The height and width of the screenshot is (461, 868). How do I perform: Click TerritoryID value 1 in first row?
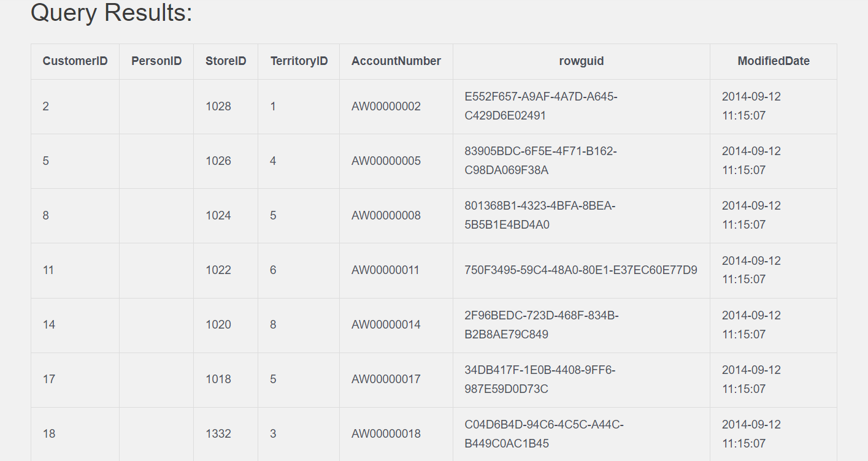(x=273, y=107)
